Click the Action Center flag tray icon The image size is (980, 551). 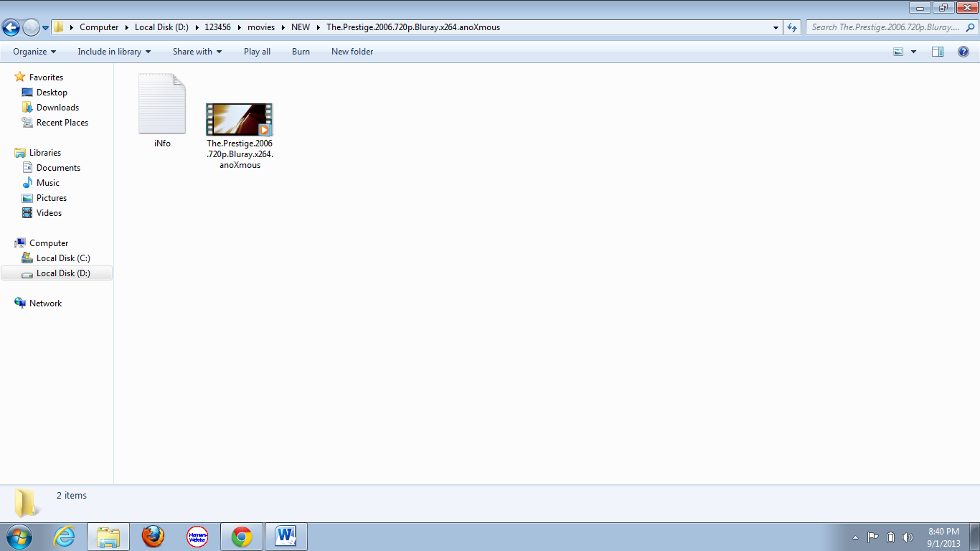(x=873, y=537)
